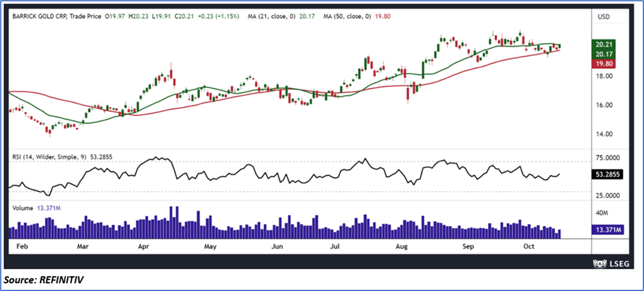This screenshot has height=291, width=644.
Task: Click the Sep date axis label
Action: coord(469,246)
